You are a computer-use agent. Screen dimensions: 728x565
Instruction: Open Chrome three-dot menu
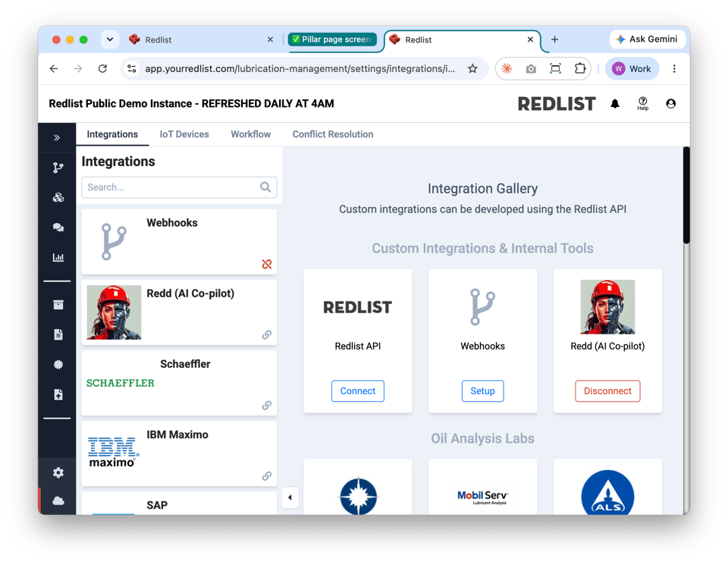pos(674,69)
